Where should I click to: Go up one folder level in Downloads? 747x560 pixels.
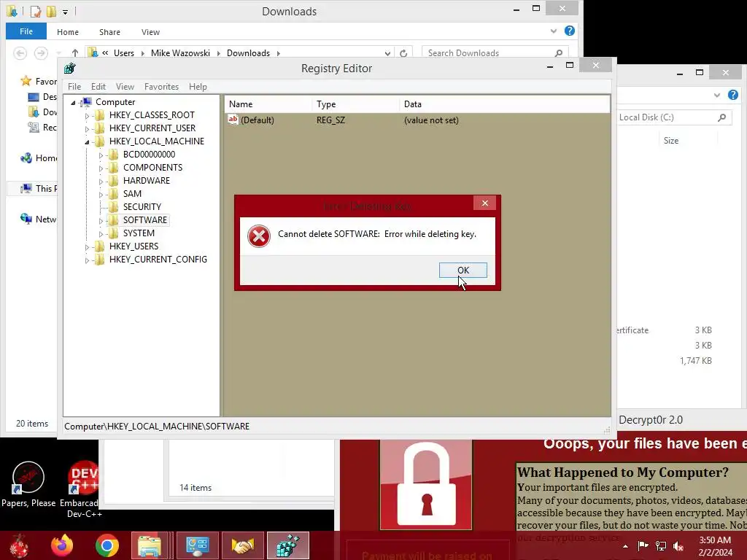click(x=75, y=52)
